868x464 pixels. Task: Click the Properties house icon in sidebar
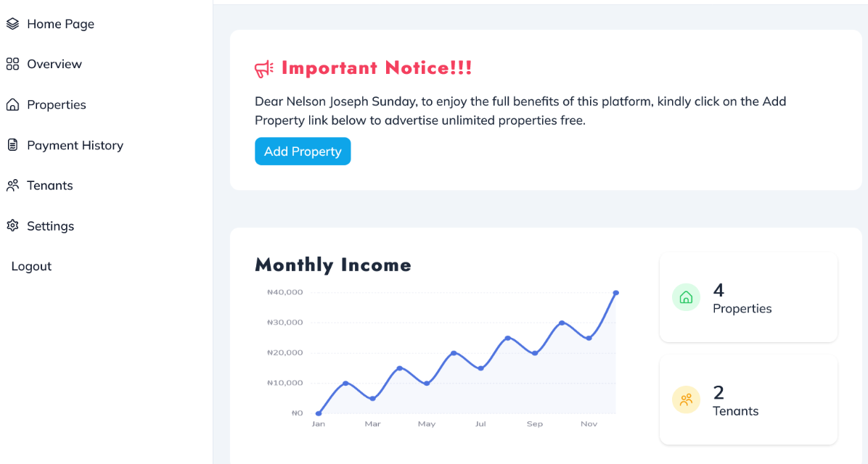(x=12, y=105)
